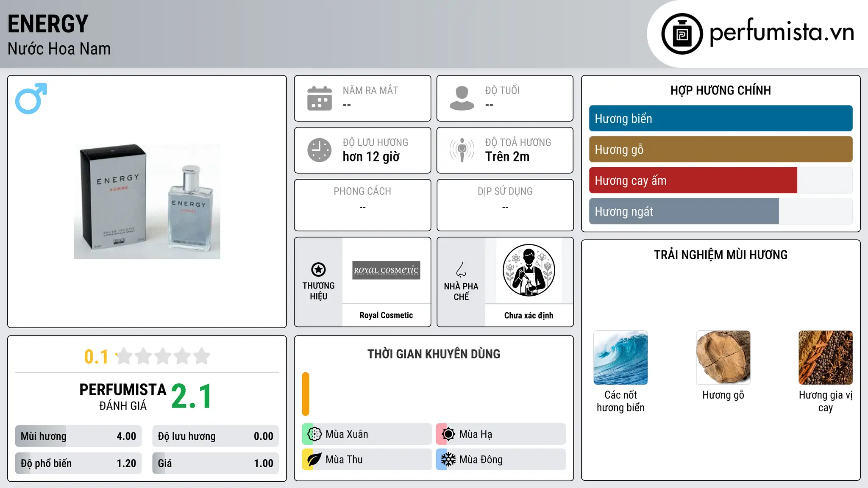Click the Hương gia vị cay caption

coord(826,401)
